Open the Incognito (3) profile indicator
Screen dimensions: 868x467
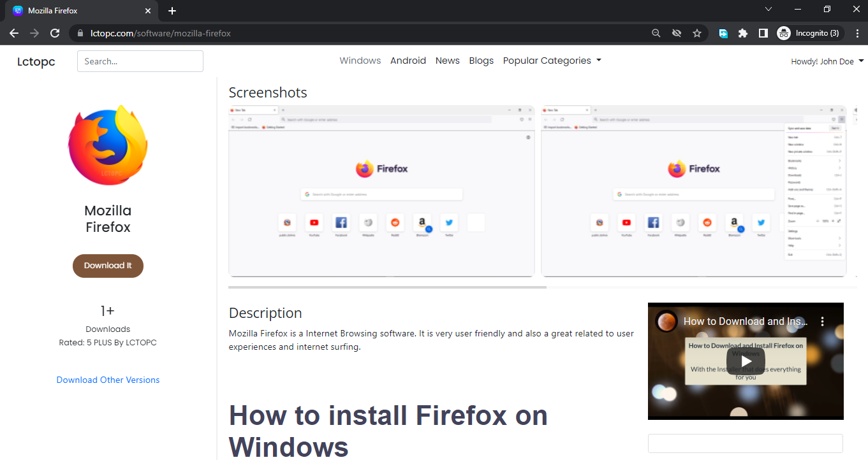810,33
